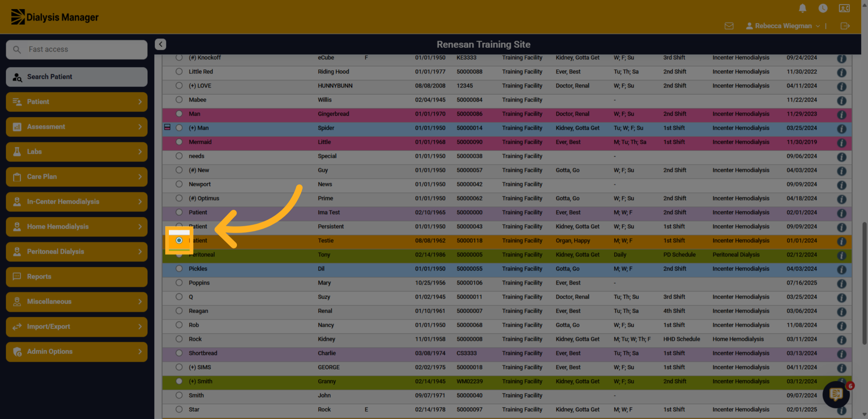Click the page vertical scrollbar thumb
Screen dimensions: 868x419
click(x=864, y=283)
